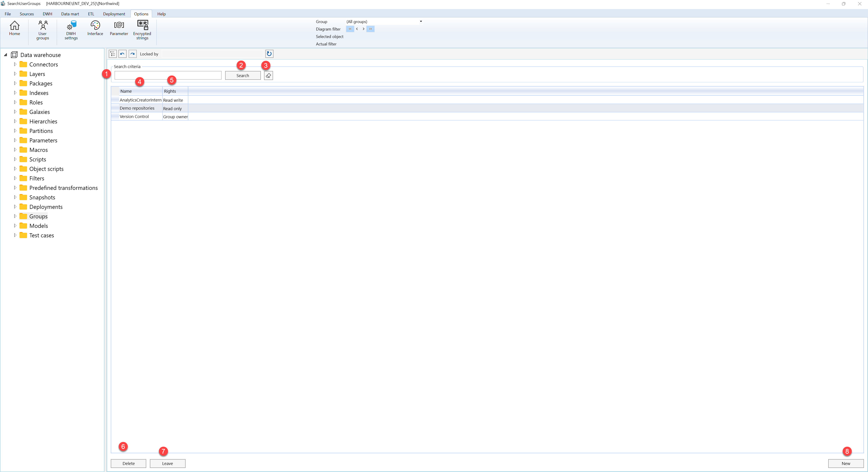Screen dimensions: 868x472
Task: Sort by the Name column header
Action: (x=141, y=91)
